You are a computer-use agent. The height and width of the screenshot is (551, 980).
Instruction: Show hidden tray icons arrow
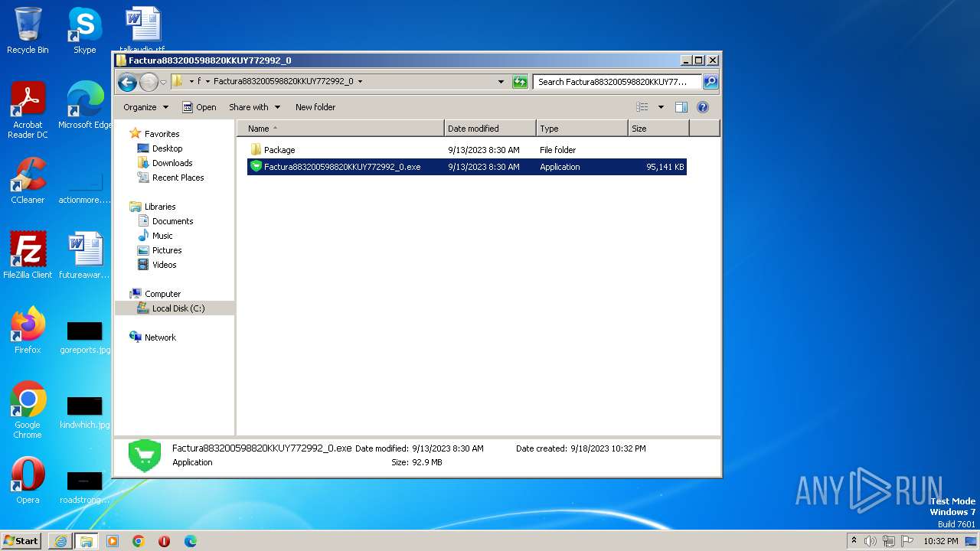[854, 540]
